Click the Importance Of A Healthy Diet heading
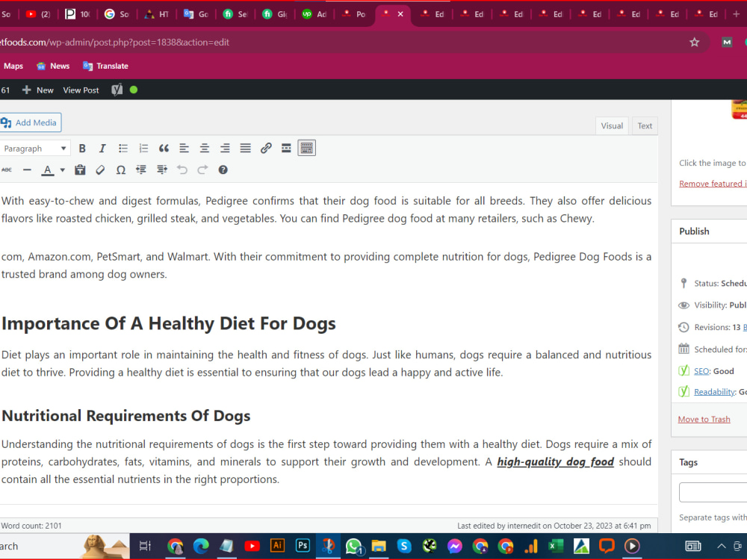747x560 pixels. [169, 324]
